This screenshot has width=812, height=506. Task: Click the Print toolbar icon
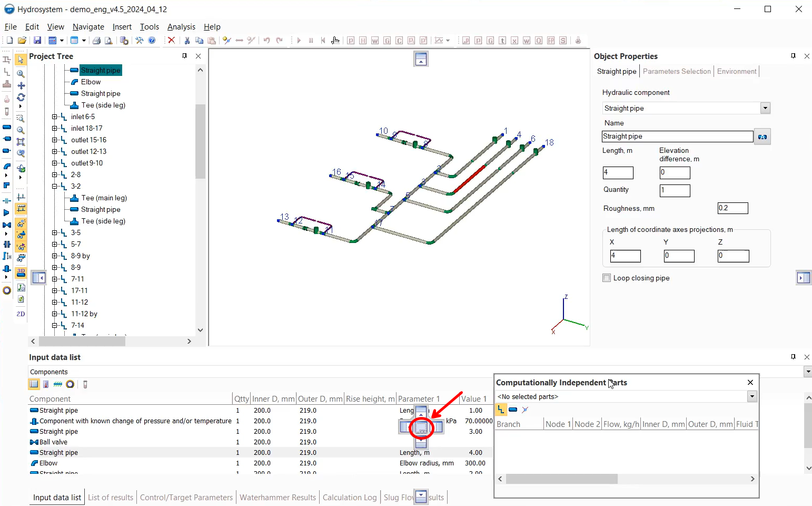pos(96,41)
